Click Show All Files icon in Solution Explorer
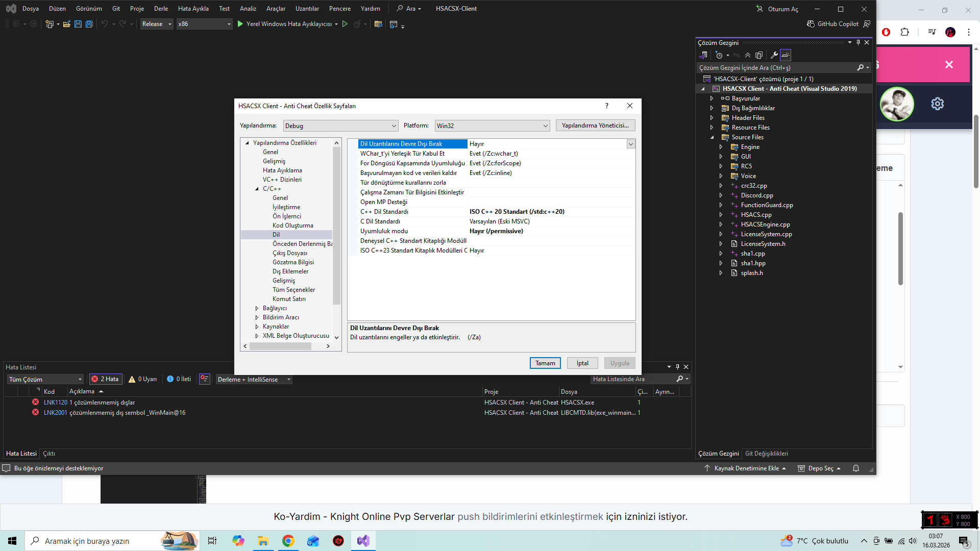 click(x=759, y=55)
